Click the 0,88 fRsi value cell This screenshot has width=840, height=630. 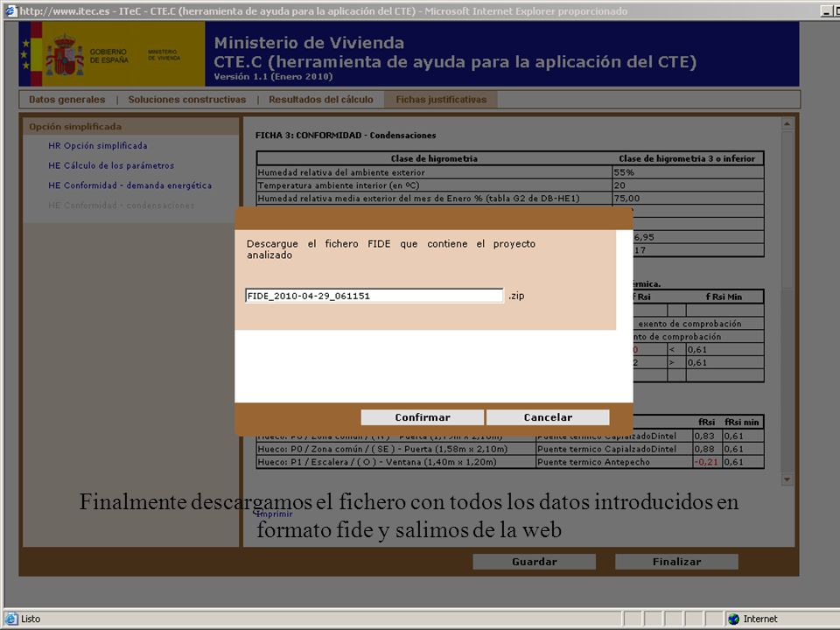pos(708,449)
